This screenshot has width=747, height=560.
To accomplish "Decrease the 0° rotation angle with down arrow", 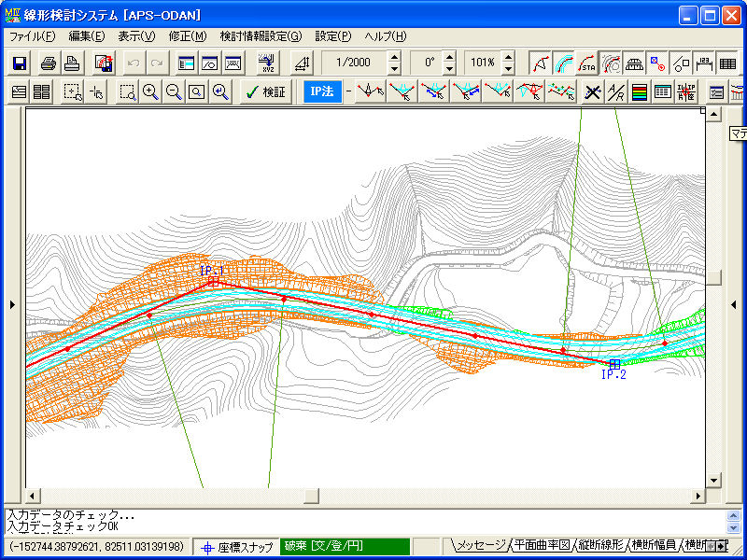I will pos(449,70).
